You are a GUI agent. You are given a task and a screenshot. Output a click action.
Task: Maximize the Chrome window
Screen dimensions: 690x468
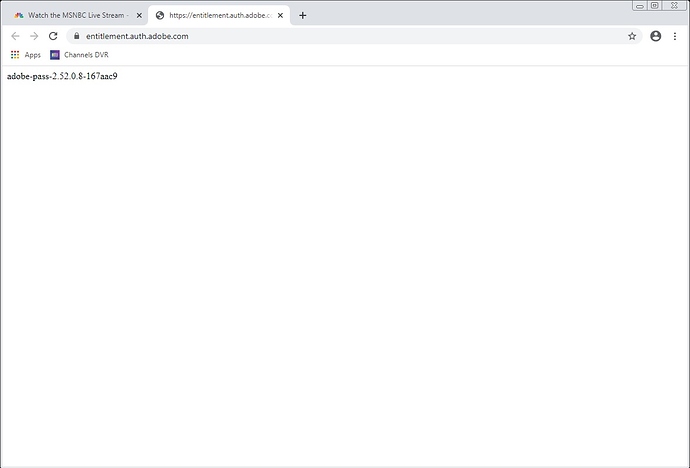[x=654, y=5]
